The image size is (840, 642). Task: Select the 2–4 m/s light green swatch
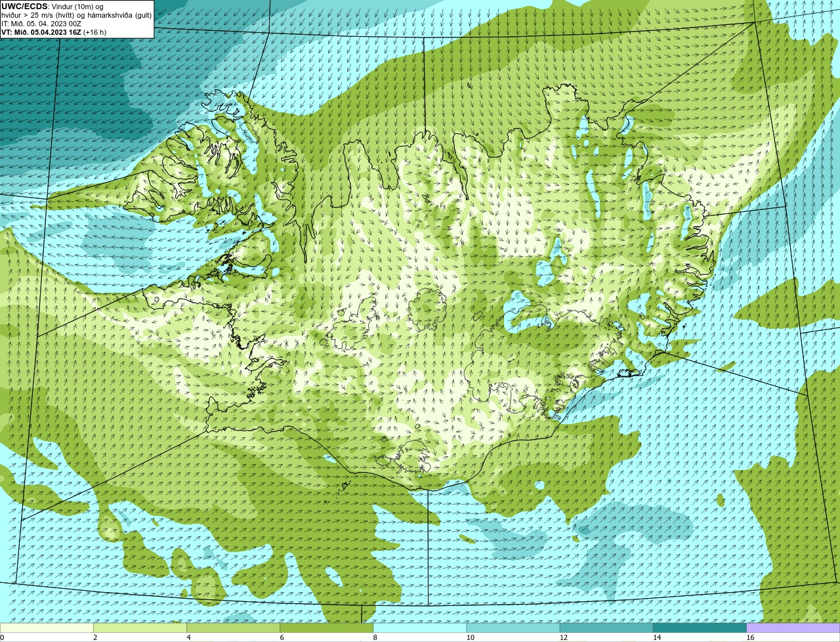tap(140, 628)
